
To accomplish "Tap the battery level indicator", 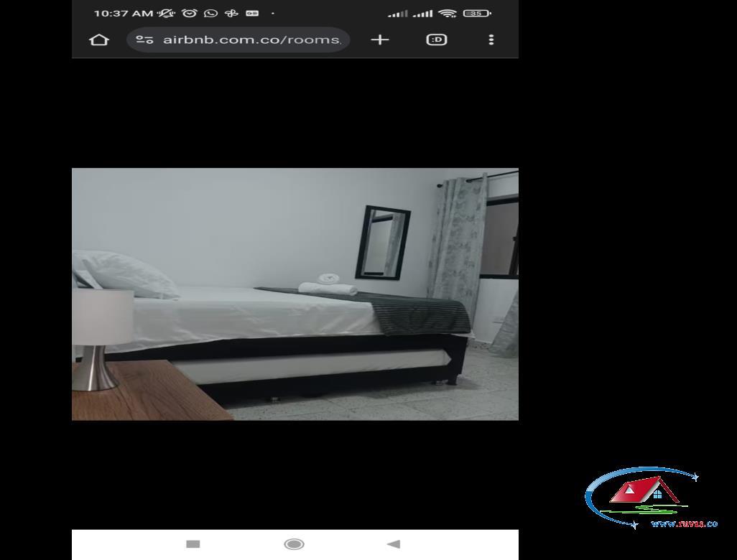I will [x=476, y=13].
